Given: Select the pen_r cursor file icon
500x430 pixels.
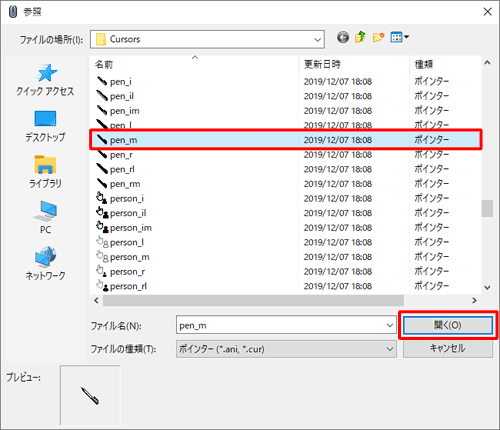Looking at the screenshot, I should click(102, 155).
